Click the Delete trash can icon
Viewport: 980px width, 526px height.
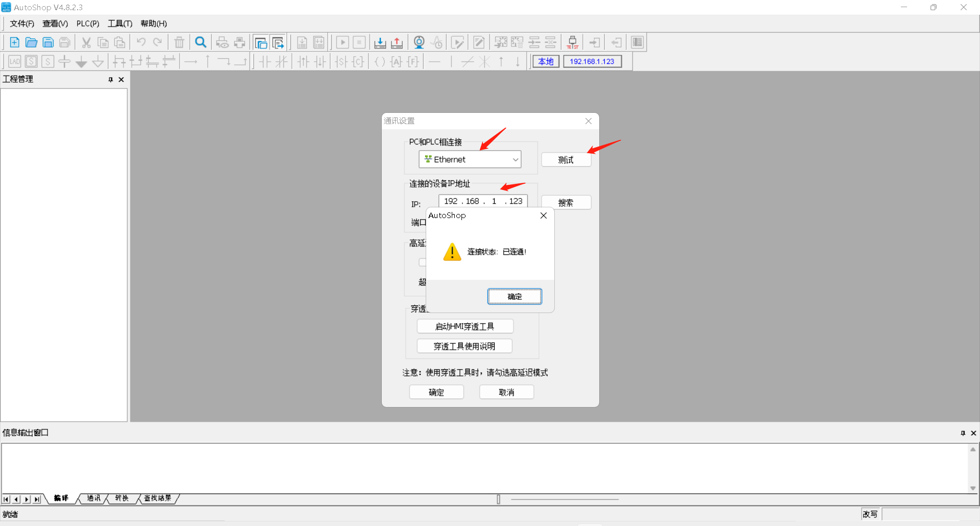pos(179,42)
